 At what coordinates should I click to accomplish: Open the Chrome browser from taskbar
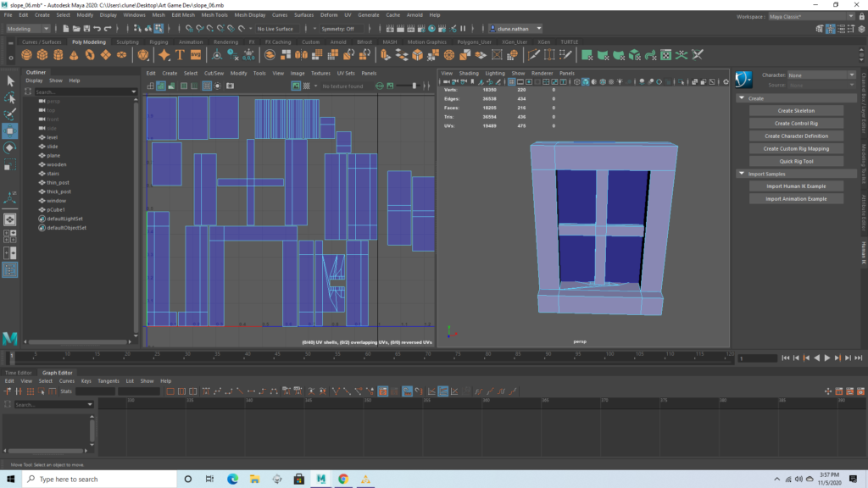tap(343, 479)
